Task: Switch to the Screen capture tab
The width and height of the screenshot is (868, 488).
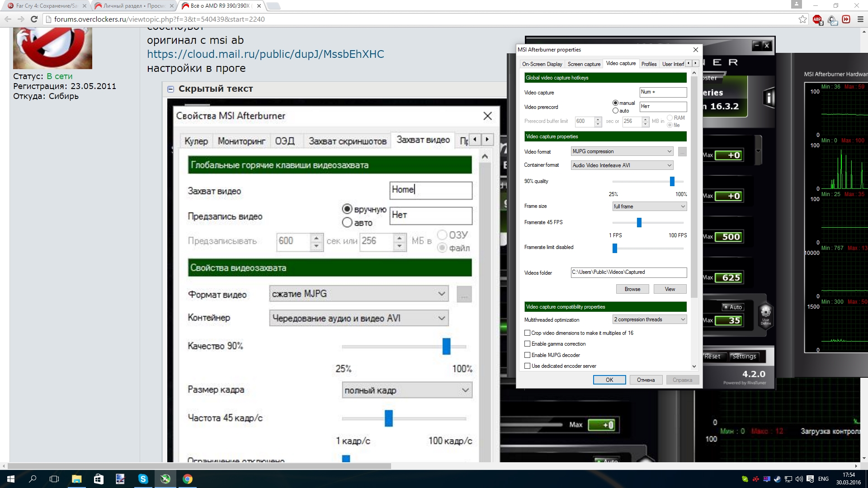Action: [x=584, y=64]
